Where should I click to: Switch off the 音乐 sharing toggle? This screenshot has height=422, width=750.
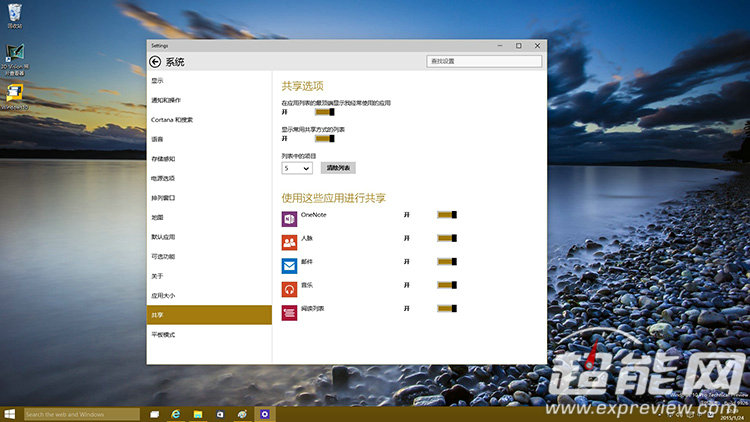coord(446,285)
